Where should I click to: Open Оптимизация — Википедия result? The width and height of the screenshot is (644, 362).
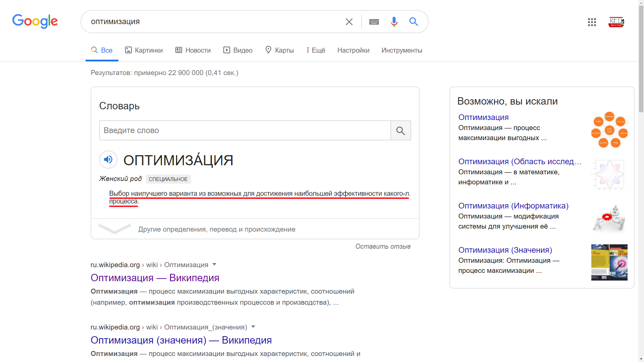(155, 278)
